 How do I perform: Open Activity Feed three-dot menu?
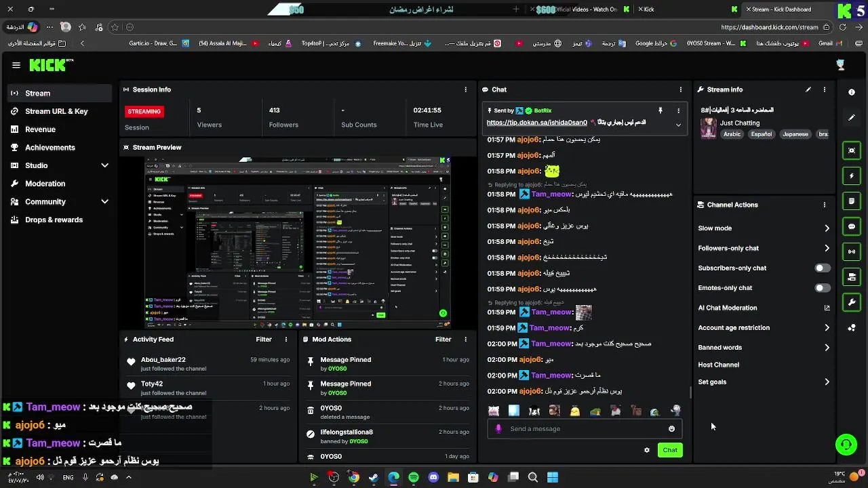pyautogui.click(x=286, y=340)
